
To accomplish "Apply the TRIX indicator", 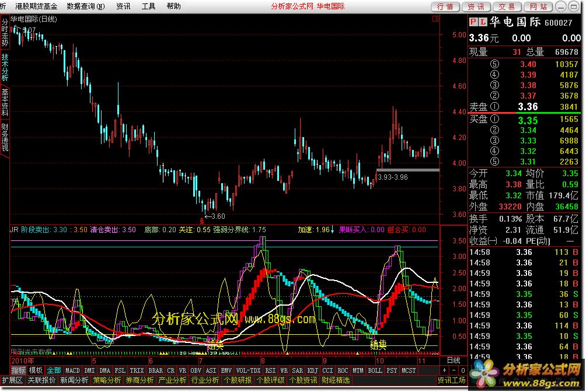I will coord(137,370).
